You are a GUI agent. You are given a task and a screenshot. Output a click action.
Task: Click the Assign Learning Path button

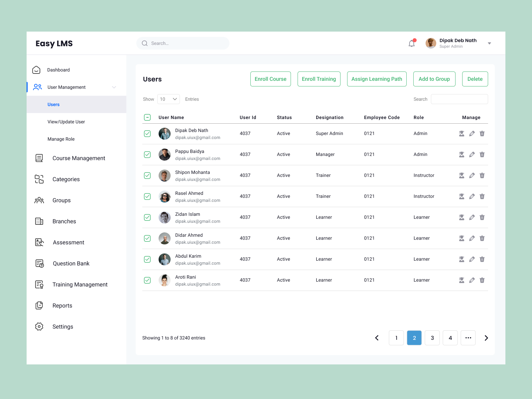(377, 79)
